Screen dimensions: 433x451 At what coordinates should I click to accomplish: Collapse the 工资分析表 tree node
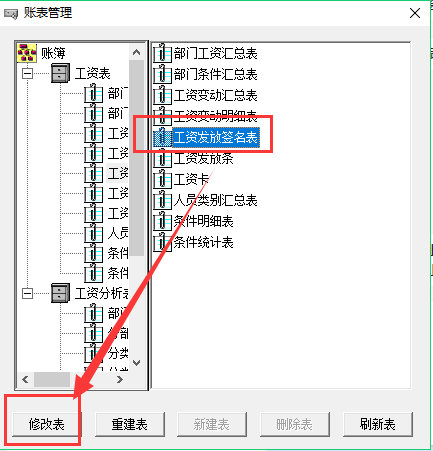[28, 293]
